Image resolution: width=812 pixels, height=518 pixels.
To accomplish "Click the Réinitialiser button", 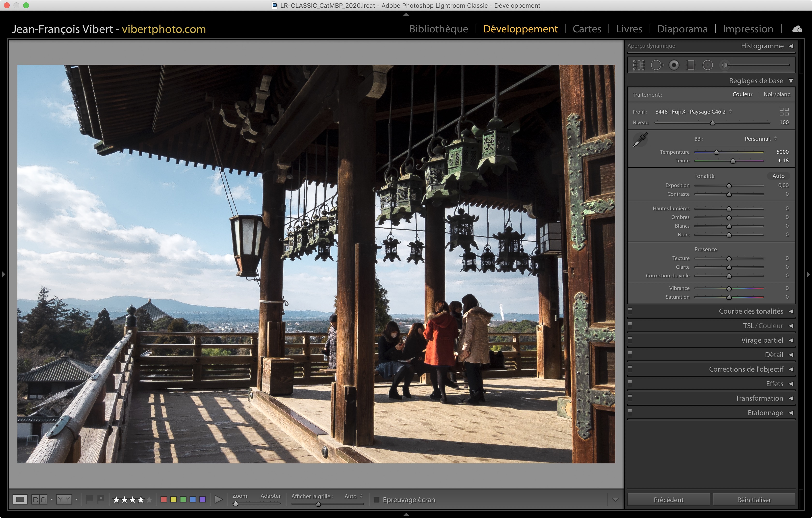I will tap(754, 499).
